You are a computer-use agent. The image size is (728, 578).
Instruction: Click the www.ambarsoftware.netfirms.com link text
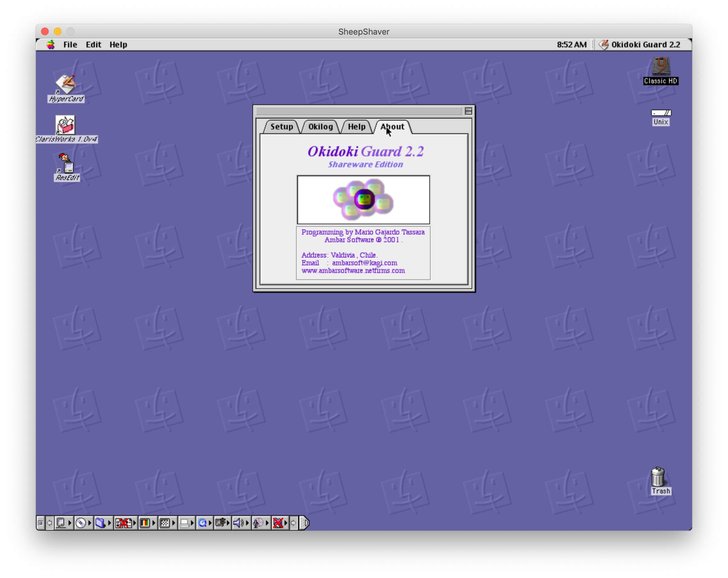pos(353,270)
